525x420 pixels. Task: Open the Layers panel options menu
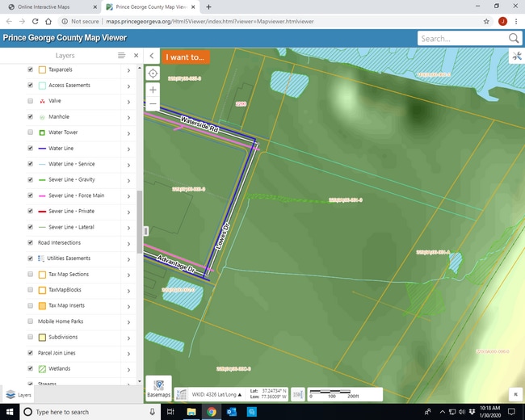click(x=121, y=56)
